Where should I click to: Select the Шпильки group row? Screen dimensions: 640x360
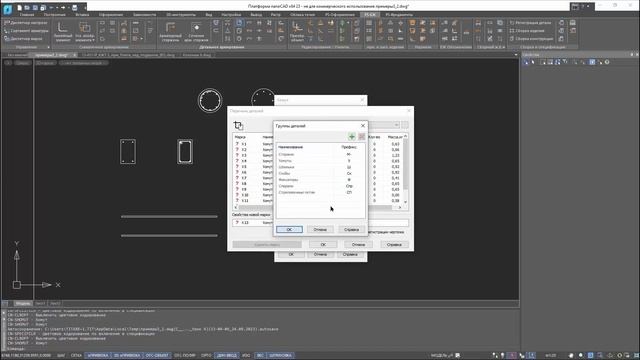click(x=320, y=167)
